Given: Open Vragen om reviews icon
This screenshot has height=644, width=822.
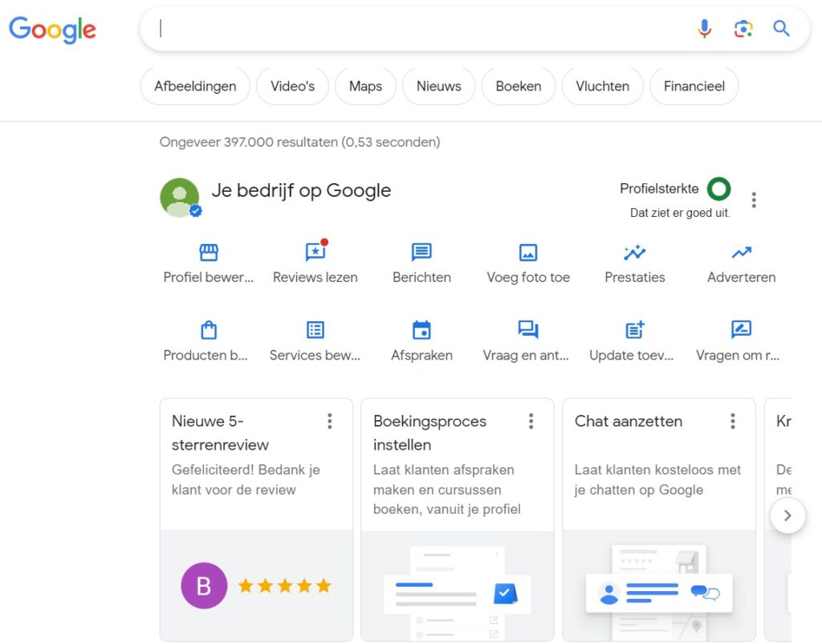Looking at the screenshot, I should [741, 329].
